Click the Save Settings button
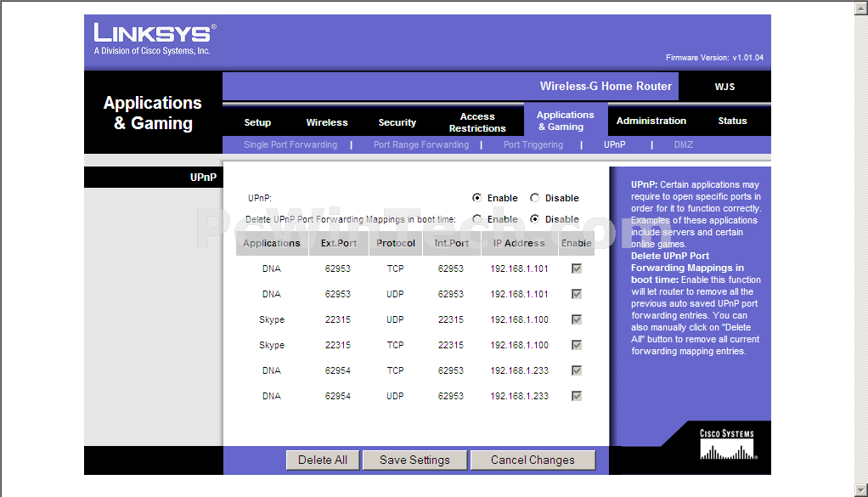Viewport: 868px width, 497px height. pyautogui.click(x=414, y=460)
